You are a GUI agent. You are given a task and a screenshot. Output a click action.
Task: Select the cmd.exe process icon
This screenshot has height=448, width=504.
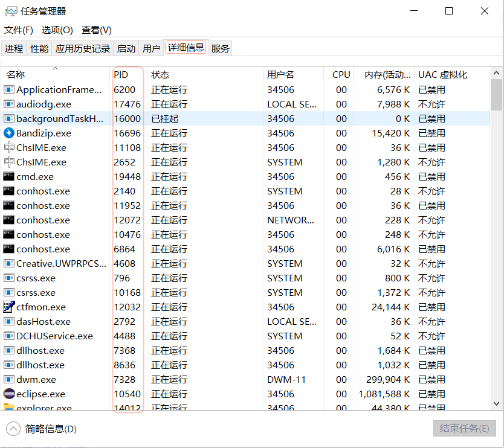pos(9,176)
